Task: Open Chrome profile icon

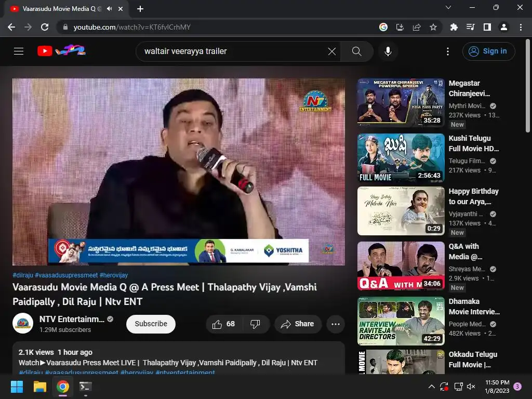Action: (x=504, y=27)
